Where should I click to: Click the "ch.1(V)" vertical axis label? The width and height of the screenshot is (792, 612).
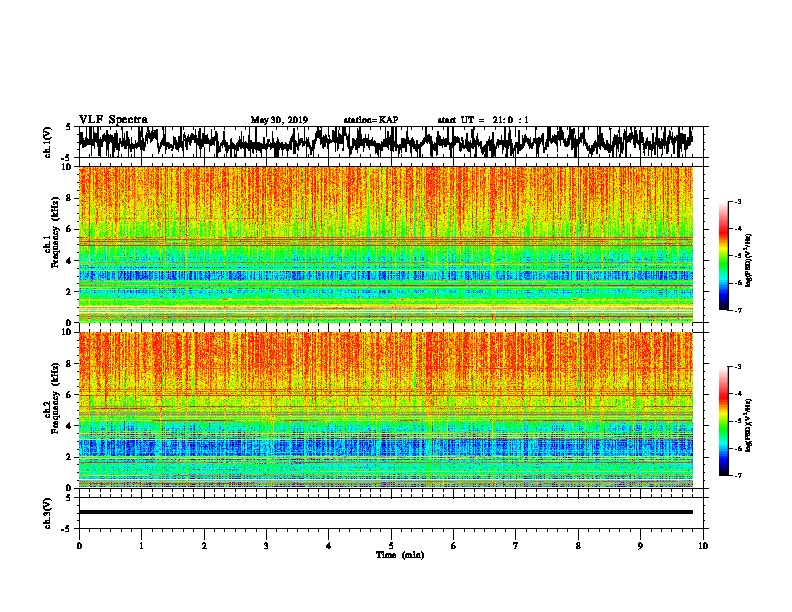pos(47,142)
